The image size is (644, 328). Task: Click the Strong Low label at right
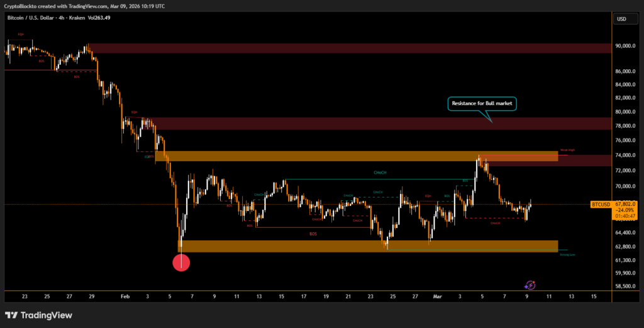[x=567, y=254]
